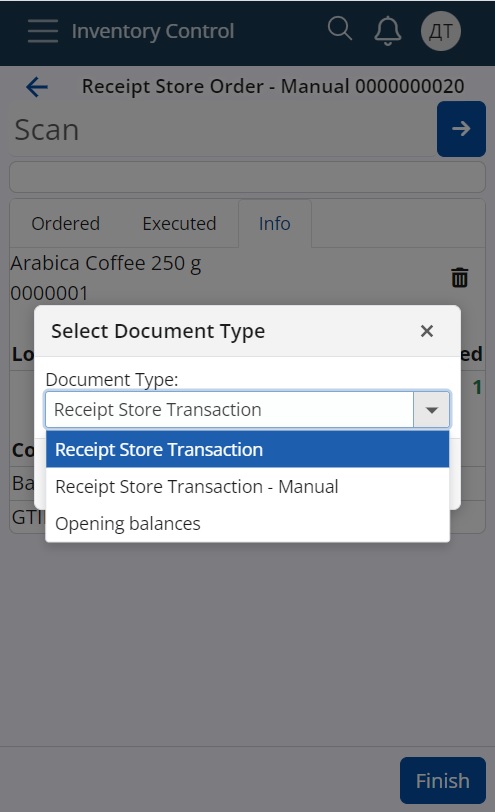Open the ДТ user avatar menu
Image resolution: width=495 pixels, height=812 pixels.
[x=441, y=31]
